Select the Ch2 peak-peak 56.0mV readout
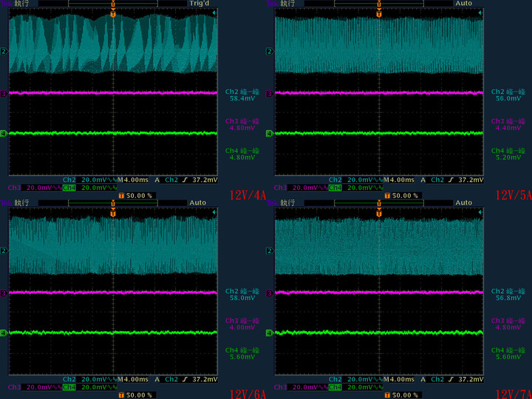 [x=508, y=95]
